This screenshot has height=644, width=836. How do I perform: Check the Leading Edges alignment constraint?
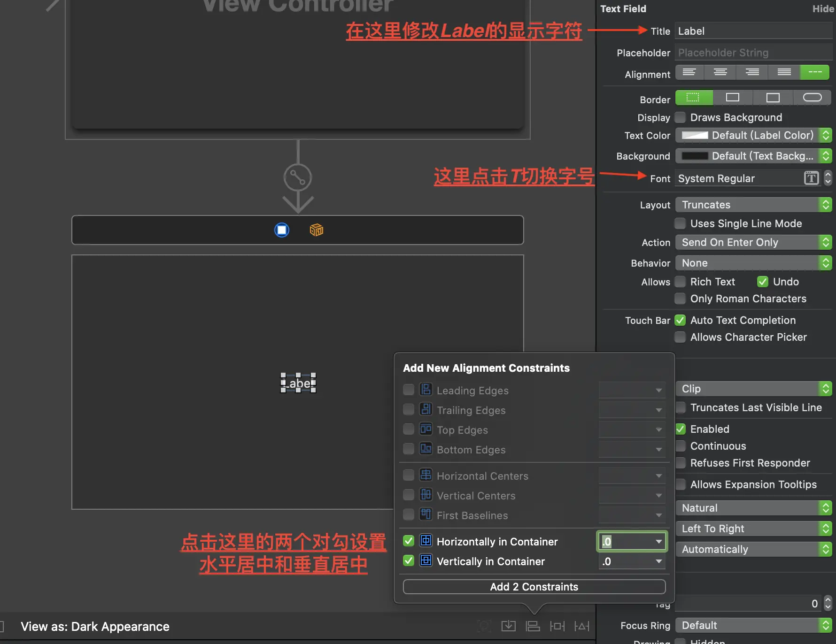pos(408,390)
